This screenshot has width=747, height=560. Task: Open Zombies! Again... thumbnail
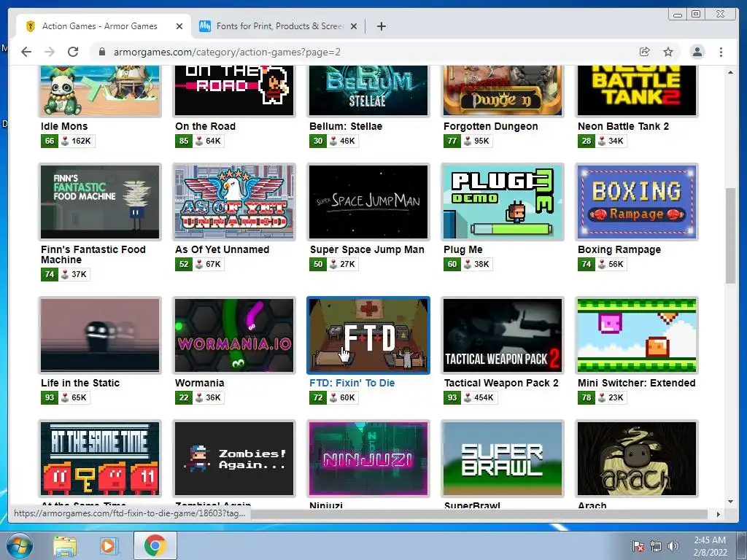pyautogui.click(x=234, y=459)
